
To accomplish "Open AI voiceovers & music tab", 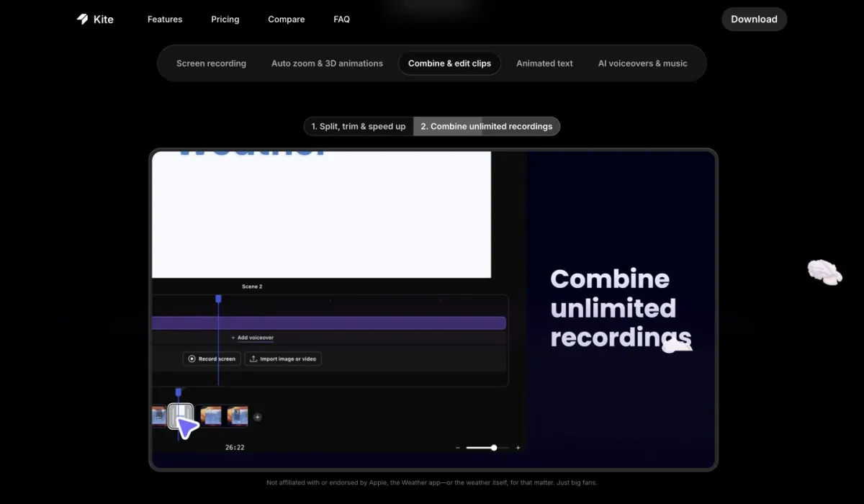I will pos(642,63).
